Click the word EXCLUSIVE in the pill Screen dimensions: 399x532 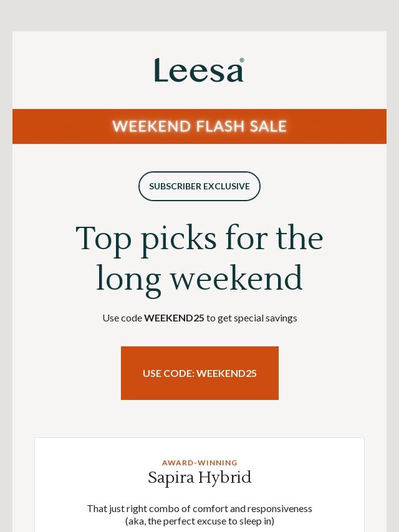[x=225, y=186]
